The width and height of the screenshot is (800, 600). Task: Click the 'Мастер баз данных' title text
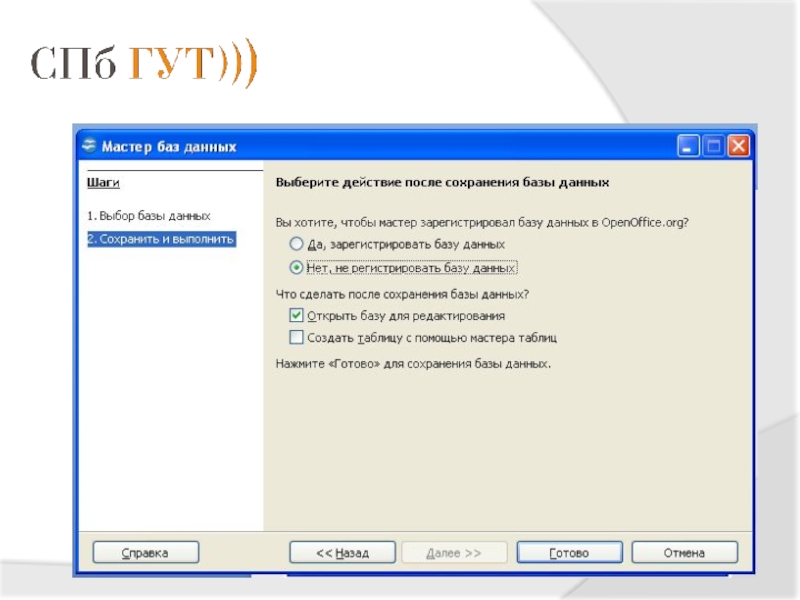(169, 147)
